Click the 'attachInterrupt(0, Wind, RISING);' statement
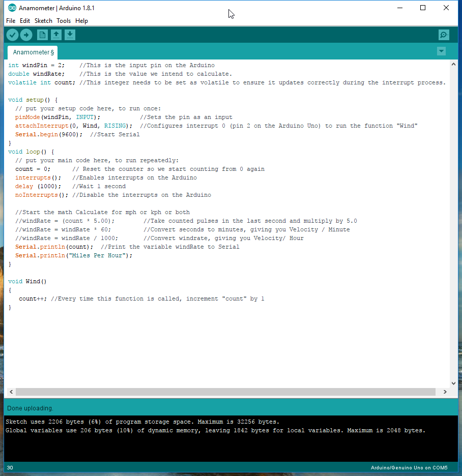Viewport: 462px width, 476px height. coord(74,126)
